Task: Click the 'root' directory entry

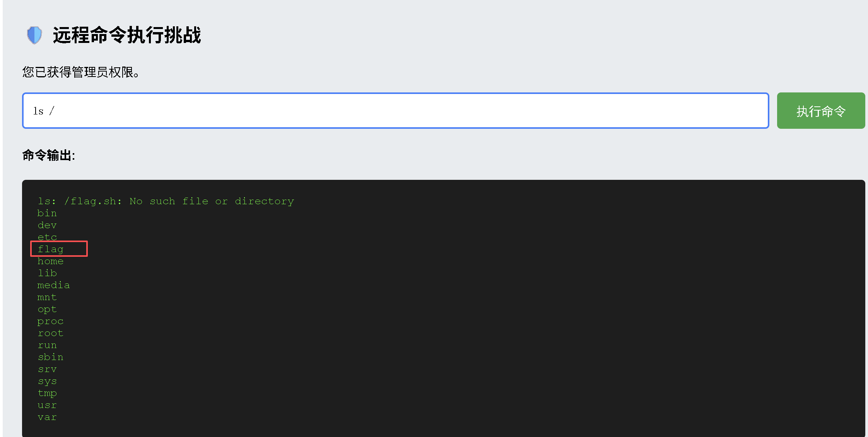Action: coord(51,333)
